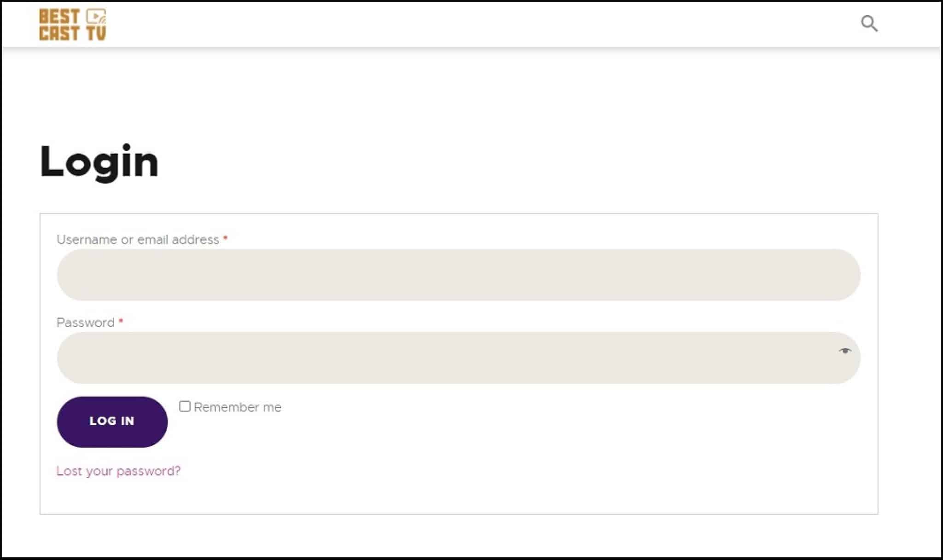The image size is (943, 560).
Task: Click the word BEST in the logo
Action: pos(59,17)
